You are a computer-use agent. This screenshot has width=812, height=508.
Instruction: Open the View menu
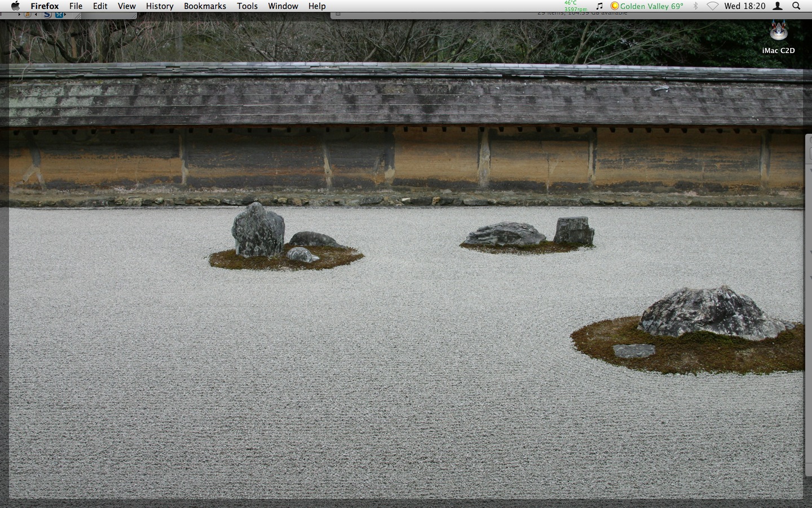point(126,6)
